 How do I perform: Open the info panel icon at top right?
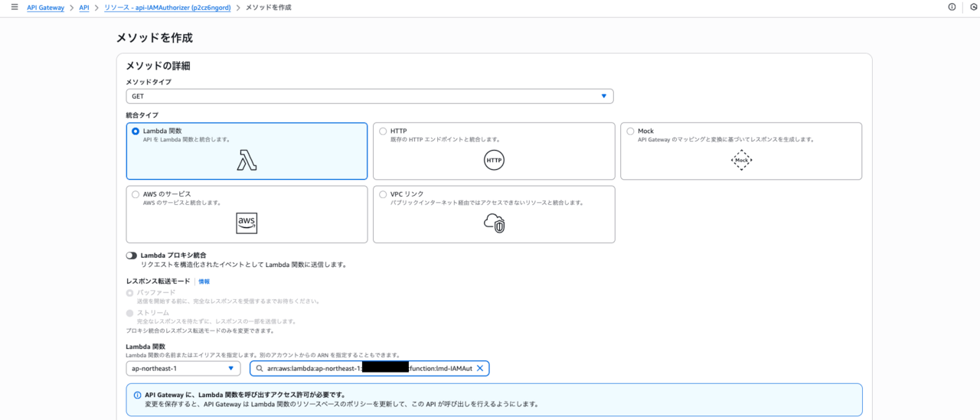point(952,7)
